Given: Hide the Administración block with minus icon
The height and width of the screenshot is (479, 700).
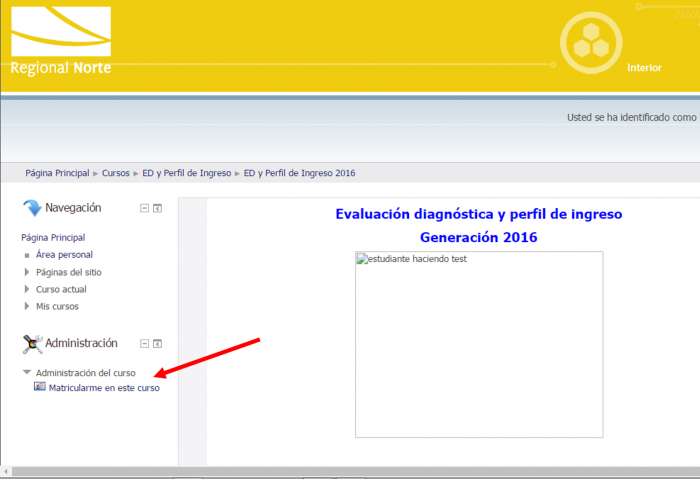Looking at the screenshot, I should pyautogui.click(x=144, y=343).
